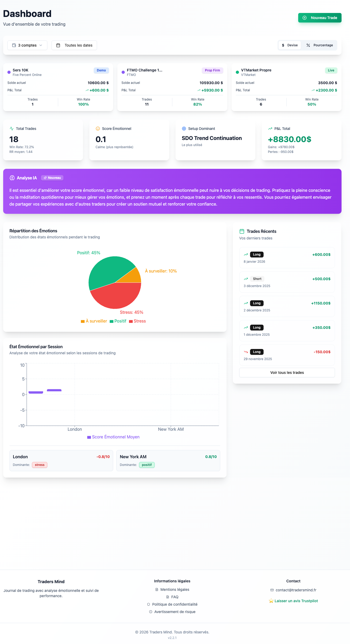The height and width of the screenshot is (644, 350).
Task: Click the positif tag under New York AM
Action: tap(147, 465)
